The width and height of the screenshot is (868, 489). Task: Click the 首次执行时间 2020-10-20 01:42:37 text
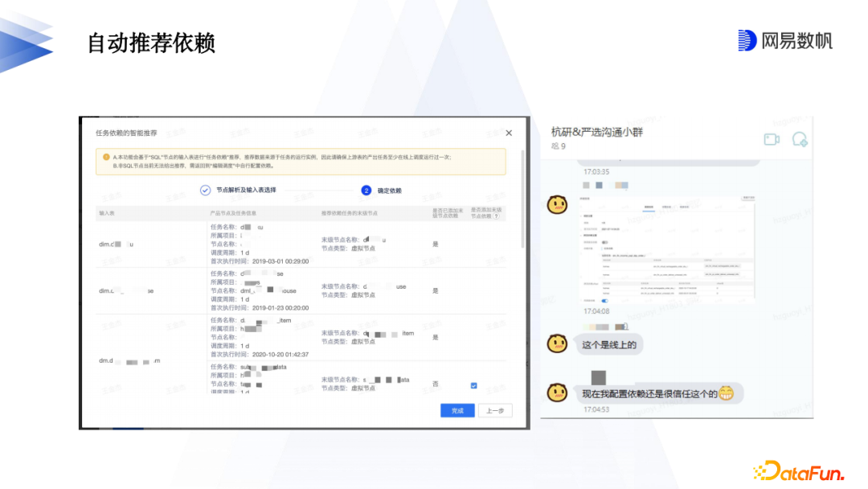click(260, 355)
